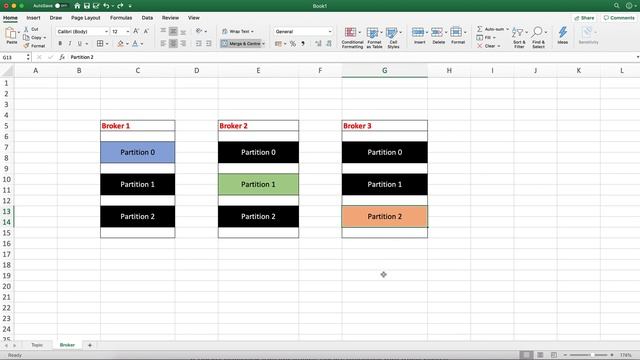Click the Increase indent icon
The height and width of the screenshot is (360, 640).
[x=209, y=44]
